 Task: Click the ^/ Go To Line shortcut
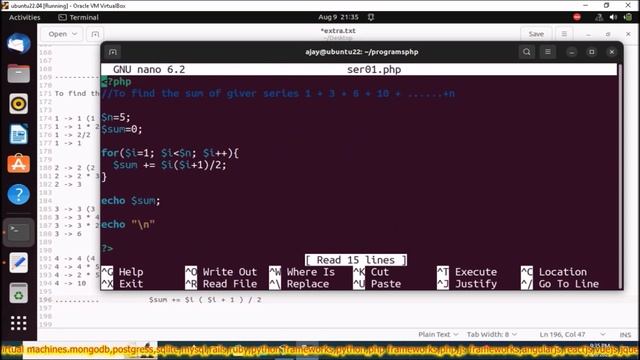tap(560, 284)
